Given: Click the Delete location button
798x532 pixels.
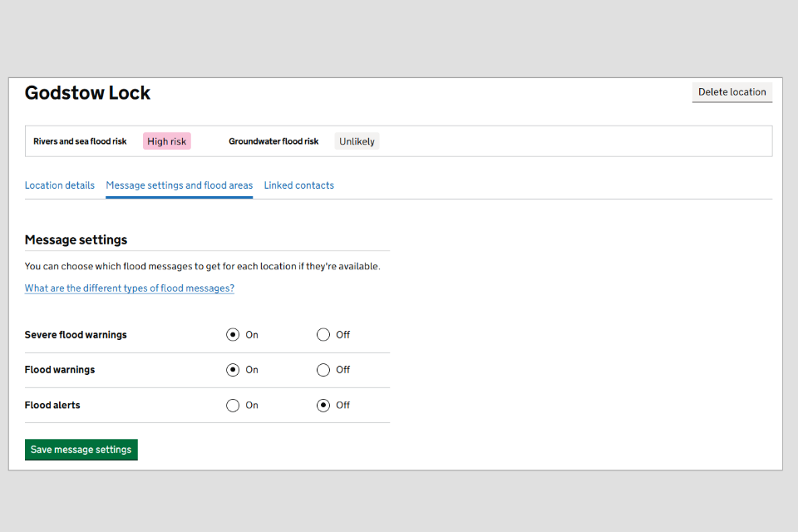Looking at the screenshot, I should tap(731, 92).
